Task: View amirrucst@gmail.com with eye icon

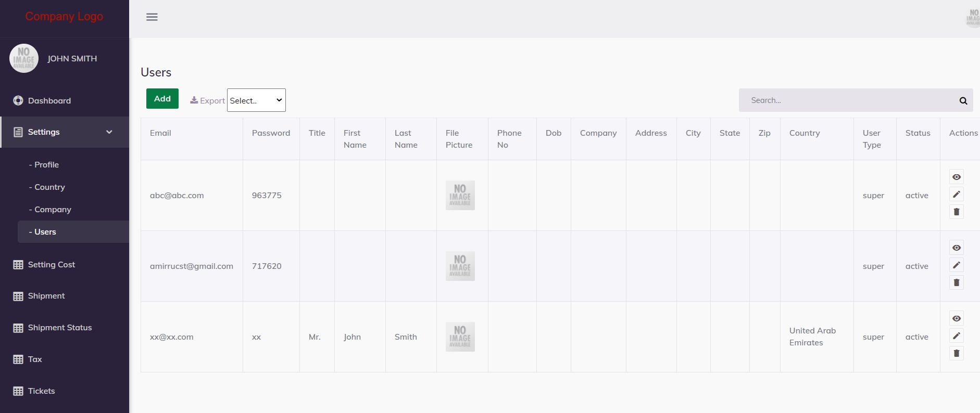Action: coord(956,248)
